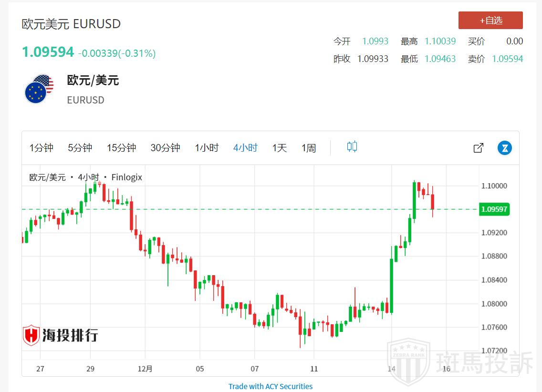542x392 pixels.
Task: Select 1小时 timeframe
Action: coord(207,148)
